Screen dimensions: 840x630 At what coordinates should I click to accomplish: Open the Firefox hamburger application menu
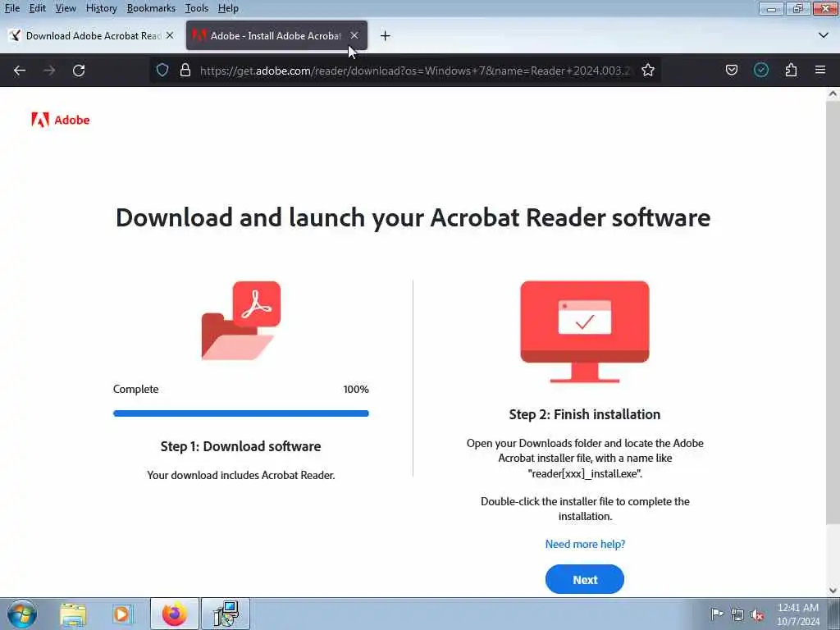coord(820,71)
